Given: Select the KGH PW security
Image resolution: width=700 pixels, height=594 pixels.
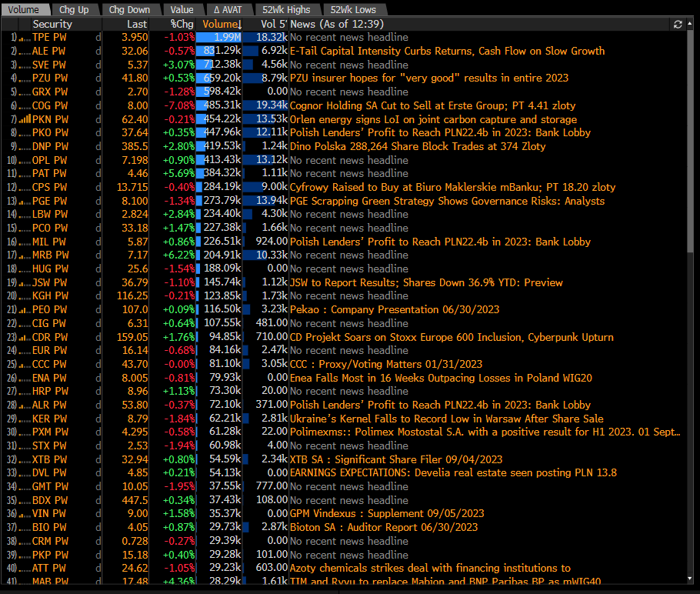Looking at the screenshot, I should [50, 296].
